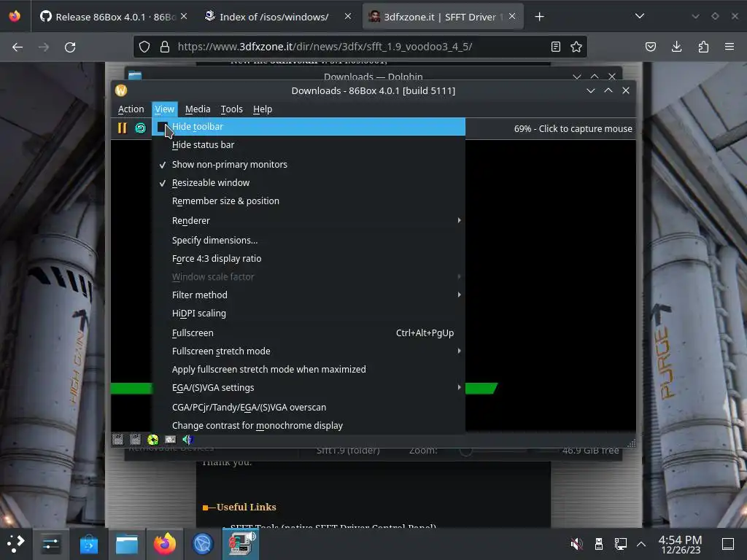Image resolution: width=747 pixels, height=560 pixels.
Task: Click the first floppy drive icon in 86Box status bar
Action: tap(117, 440)
